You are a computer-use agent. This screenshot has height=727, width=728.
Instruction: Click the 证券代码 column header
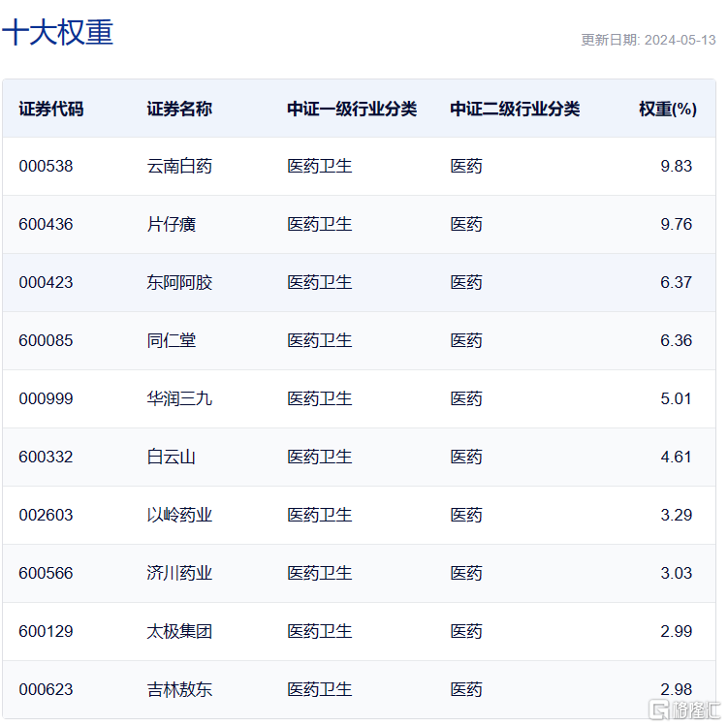[x=51, y=110]
